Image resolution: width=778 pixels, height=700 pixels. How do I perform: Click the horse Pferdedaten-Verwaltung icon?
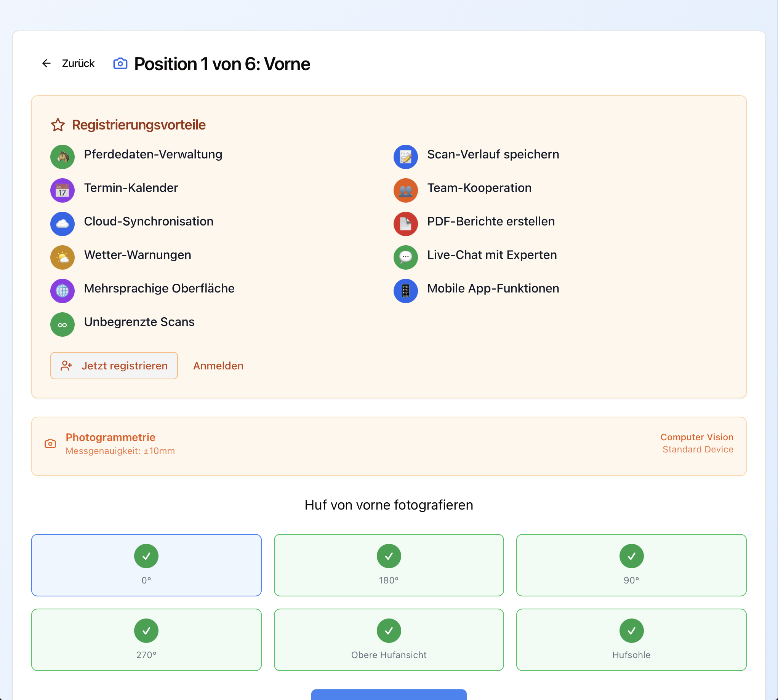point(62,157)
